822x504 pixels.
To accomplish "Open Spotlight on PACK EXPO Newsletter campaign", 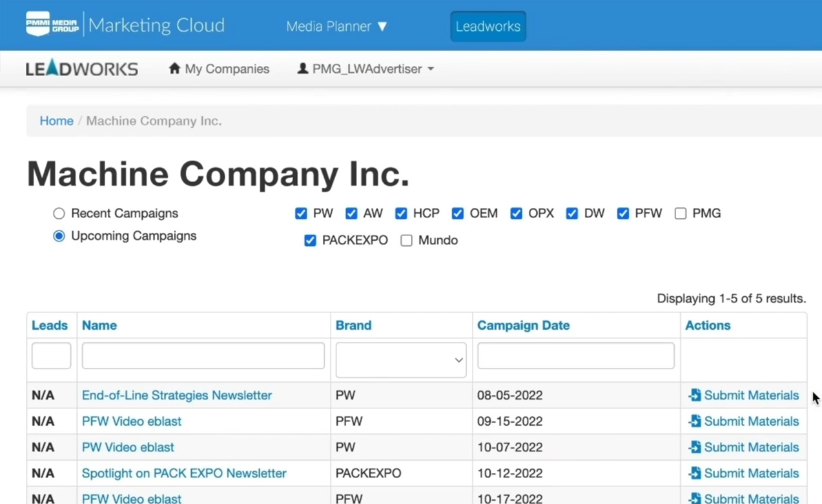I will (184, 473).
